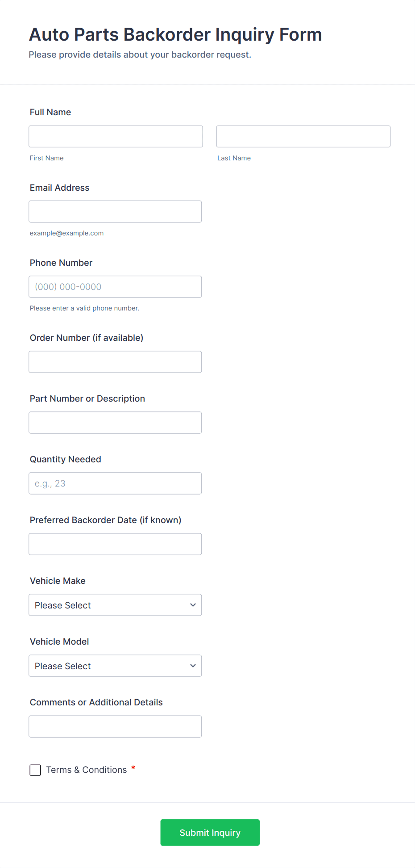Click the chevron arrow in Vehicle Make
Viewport: 415px width, 868px height.
pos(193,605)
